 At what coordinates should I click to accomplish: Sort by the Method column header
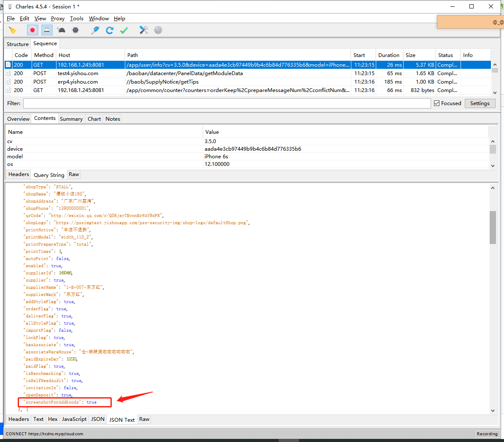point(44,55)
